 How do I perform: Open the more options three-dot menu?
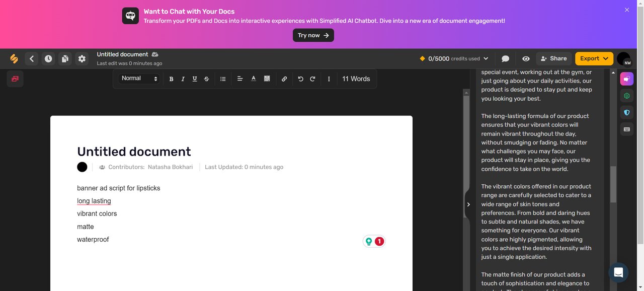pyautogui.click(x=329, y=79)
